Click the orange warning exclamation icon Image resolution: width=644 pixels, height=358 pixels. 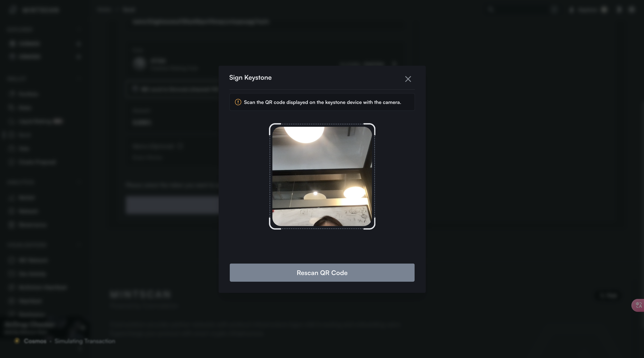point(238,102)
